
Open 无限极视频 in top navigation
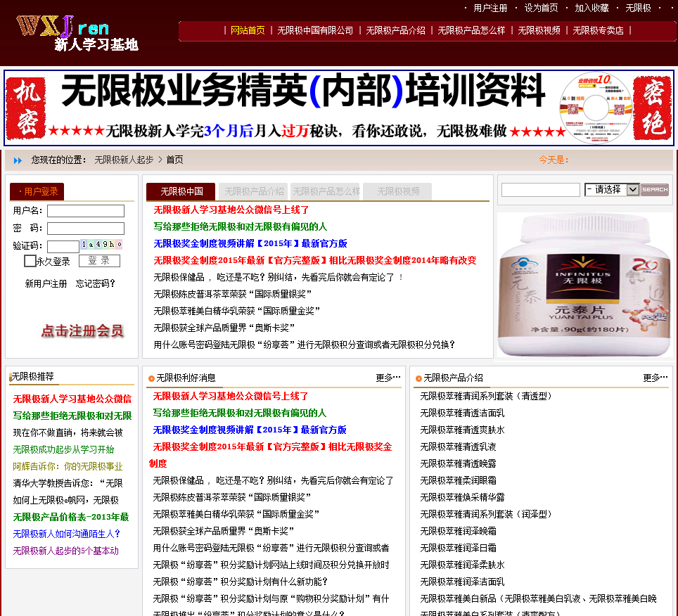point(539,30)
